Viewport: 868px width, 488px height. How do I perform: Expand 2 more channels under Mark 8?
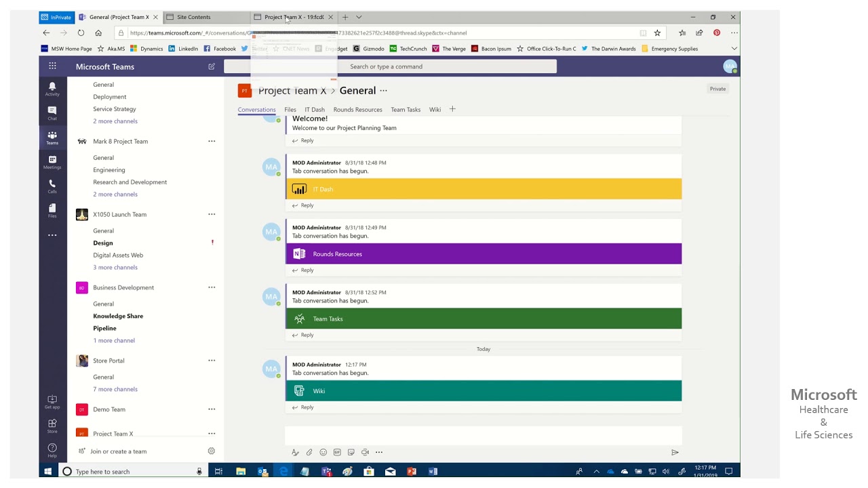115,195
